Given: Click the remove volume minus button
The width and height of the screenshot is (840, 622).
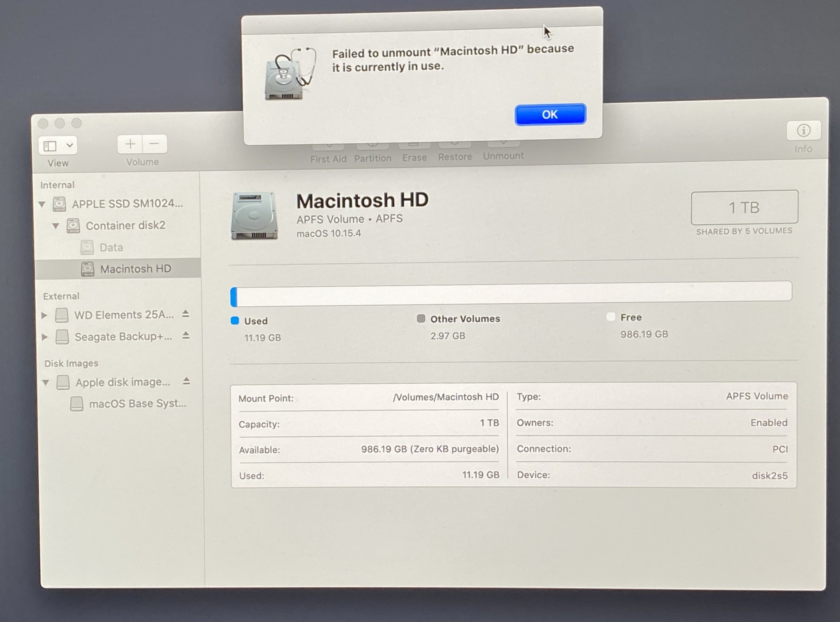Looking at the screenshot, I should pos(155,144).
